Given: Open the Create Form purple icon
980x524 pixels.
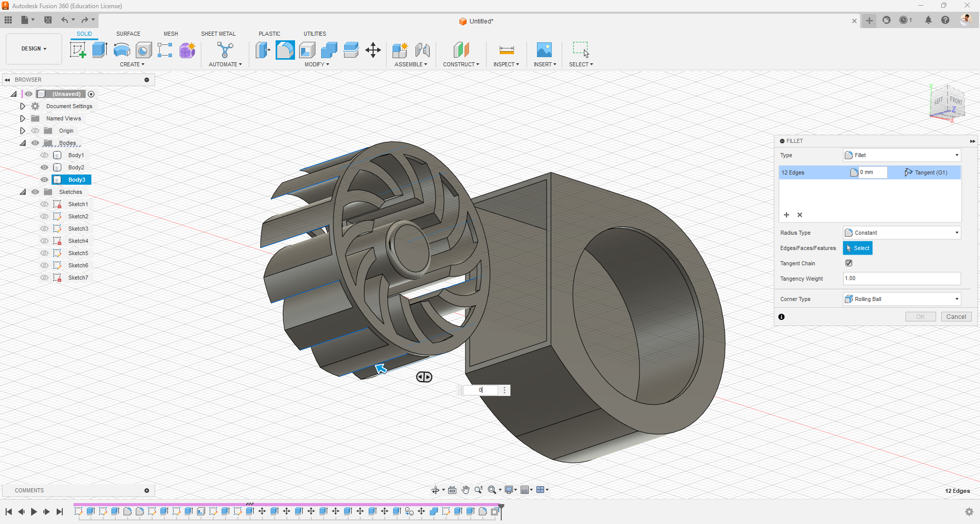Looking at the screenshot, I should click(x=187, y=50).
